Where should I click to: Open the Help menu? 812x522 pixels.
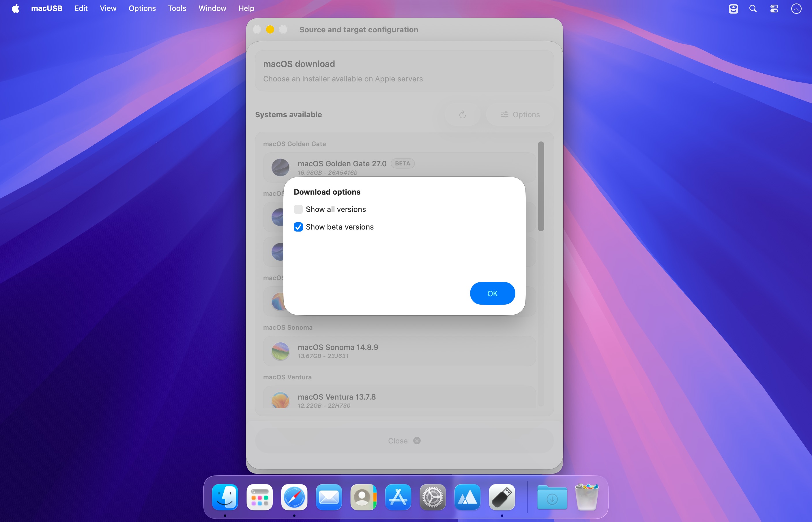tap(246, 8)
